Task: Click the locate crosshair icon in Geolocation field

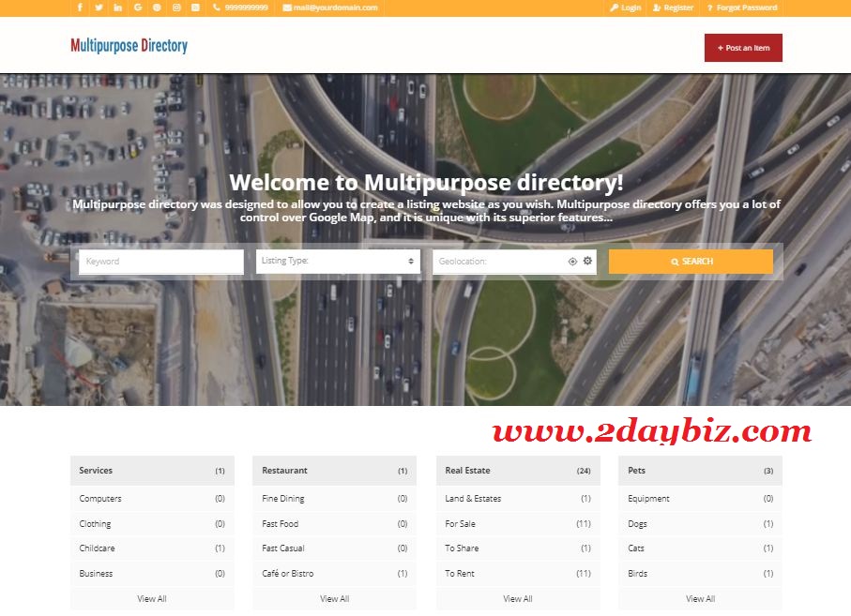Action: tap(571, 261)
